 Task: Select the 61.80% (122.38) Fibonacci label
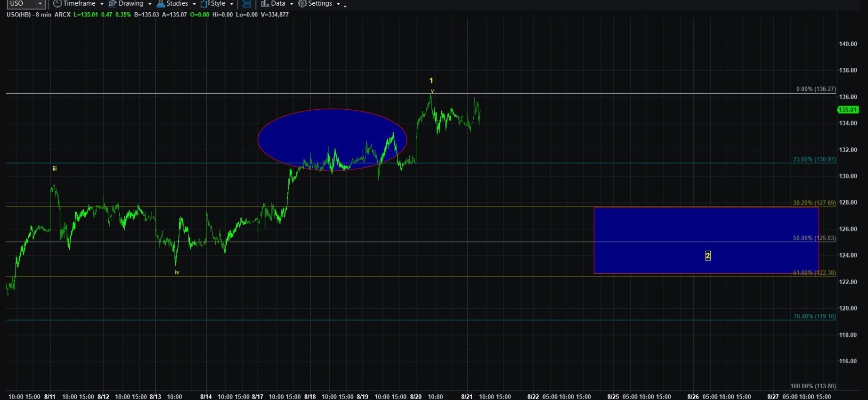(x=814, y=273)
